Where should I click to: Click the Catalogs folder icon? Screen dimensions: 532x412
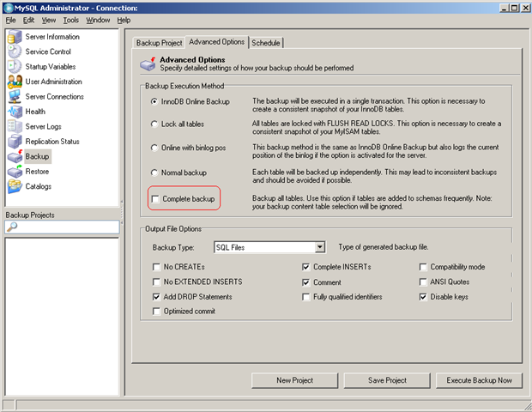click(x=15, y=186)
